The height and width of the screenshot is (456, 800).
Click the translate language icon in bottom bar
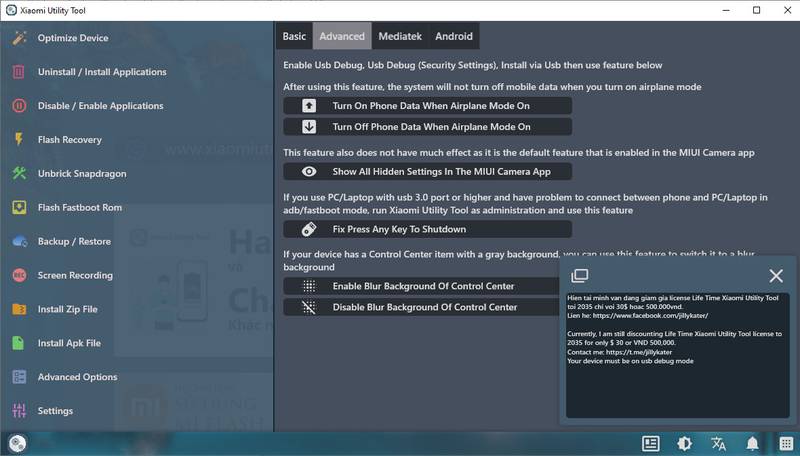tap(718, 444)
